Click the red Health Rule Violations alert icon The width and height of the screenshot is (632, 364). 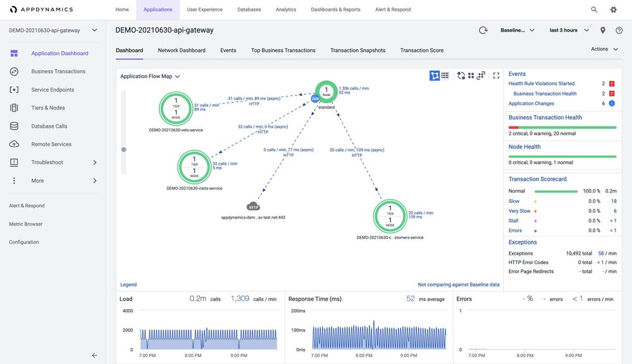pos(612,84)
